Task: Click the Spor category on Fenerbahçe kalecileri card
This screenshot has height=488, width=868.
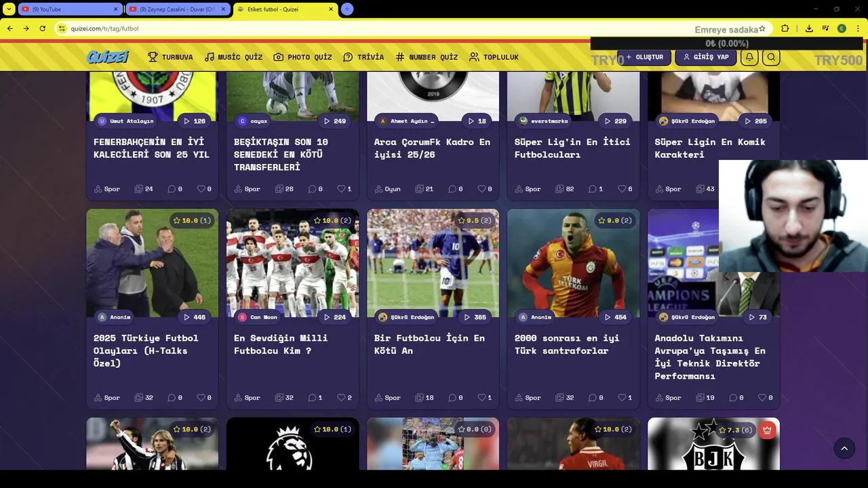Action: pos(107,189)
